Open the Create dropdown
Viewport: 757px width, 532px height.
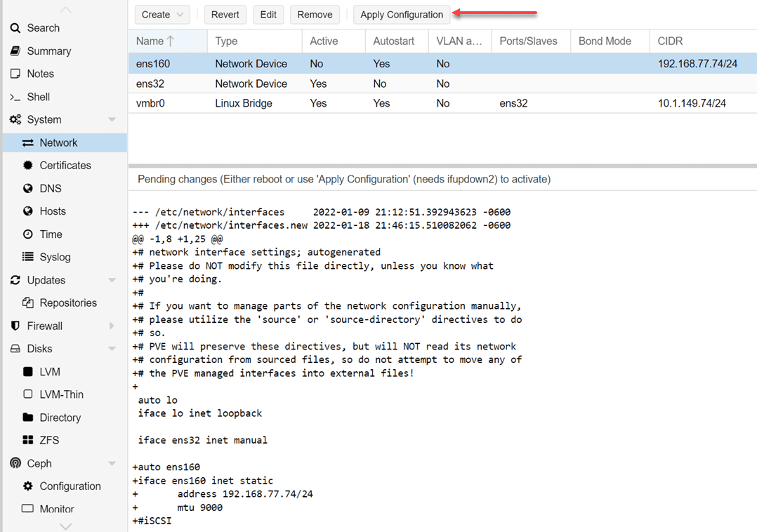(x=162, y=14)
